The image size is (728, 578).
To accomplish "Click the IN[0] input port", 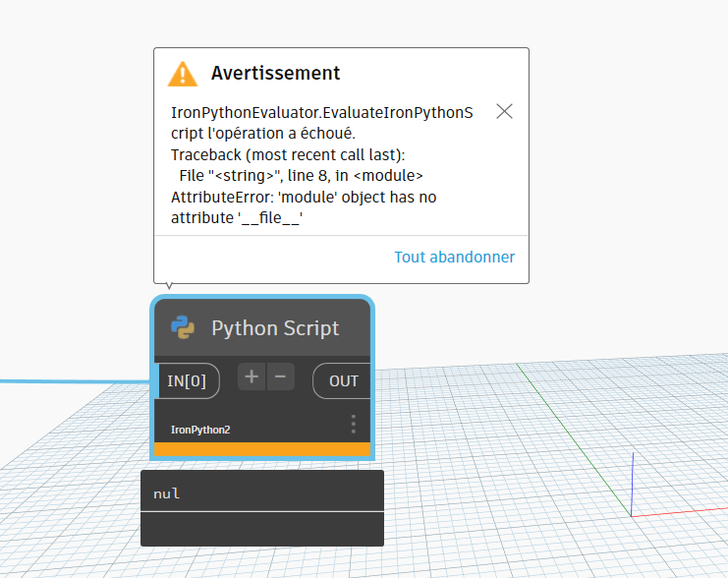I will tap(187, 381).
